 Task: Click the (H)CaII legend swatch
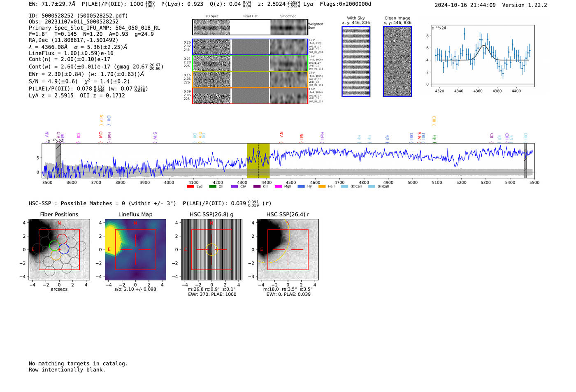click(372, 186)
